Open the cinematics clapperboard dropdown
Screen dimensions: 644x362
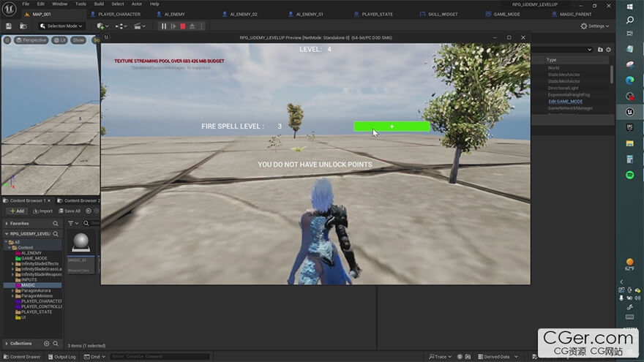[x=140, y=26]
